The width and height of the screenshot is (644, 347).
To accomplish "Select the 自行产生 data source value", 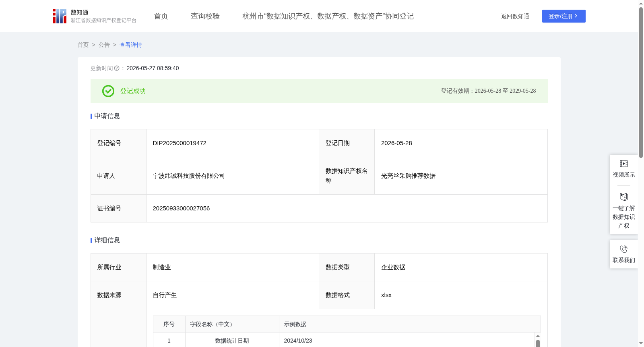I will (165, 295).
